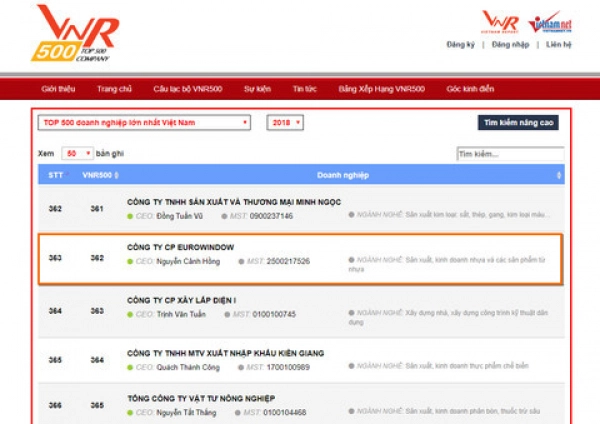Click tax code 2500217526

[288, 261]
